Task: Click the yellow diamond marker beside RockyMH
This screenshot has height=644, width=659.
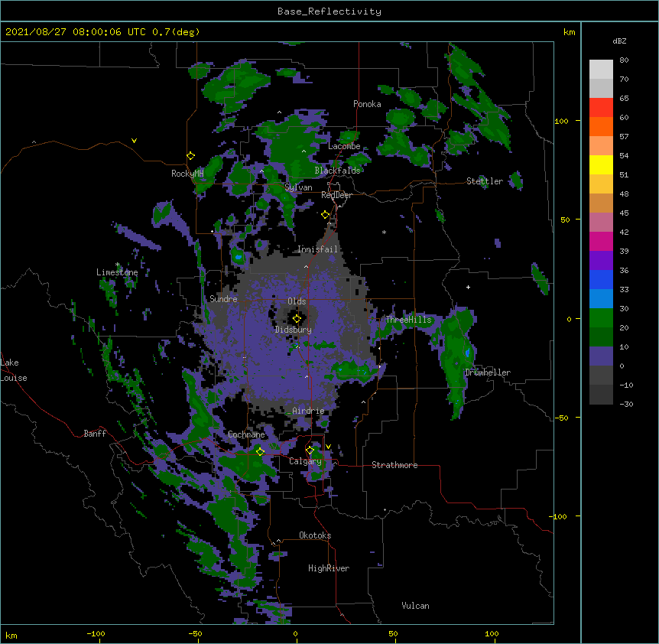Action: 191,156
